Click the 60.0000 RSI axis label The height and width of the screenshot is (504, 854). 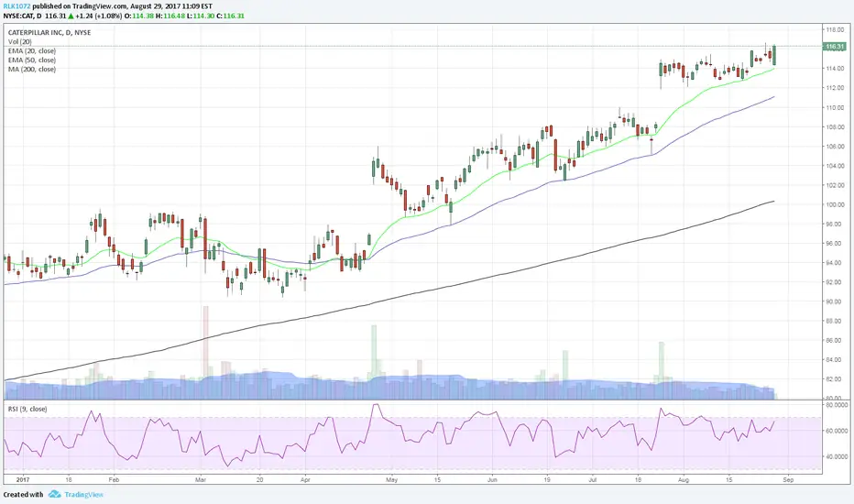pos(837,431)
